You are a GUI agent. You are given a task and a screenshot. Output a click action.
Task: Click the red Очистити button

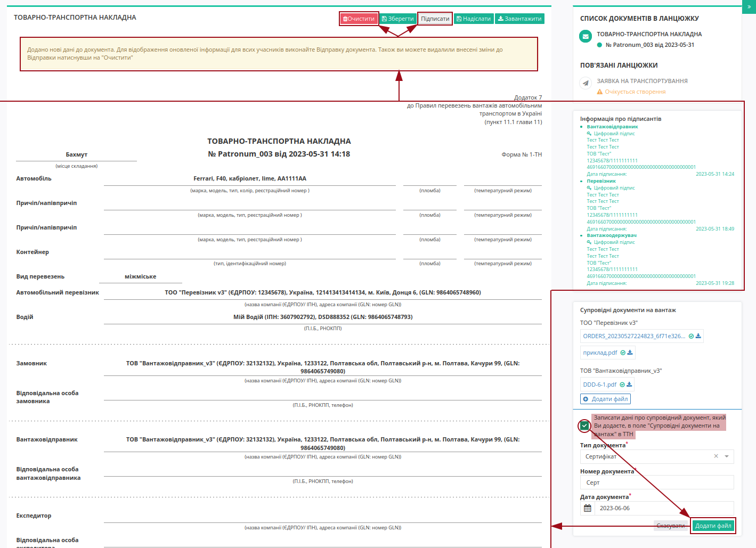tap(359, 19)
